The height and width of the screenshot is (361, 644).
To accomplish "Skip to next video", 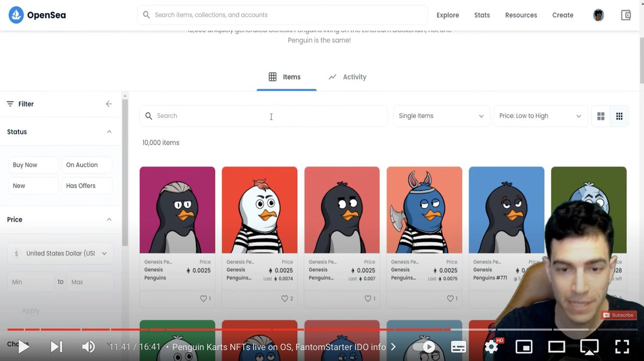I will 56,347.
